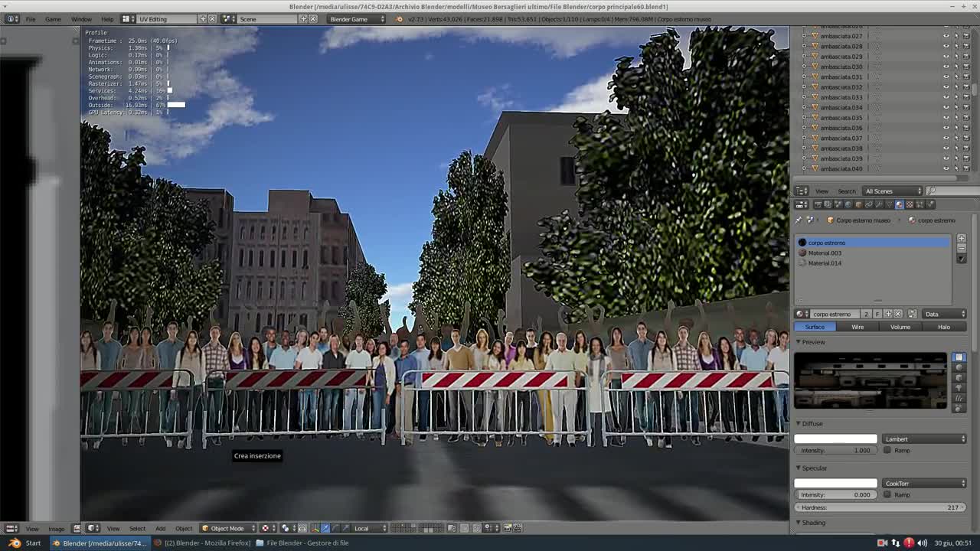Expand ambasciata.035 tree node
The image size is (980, 551).
click(803, 118)
